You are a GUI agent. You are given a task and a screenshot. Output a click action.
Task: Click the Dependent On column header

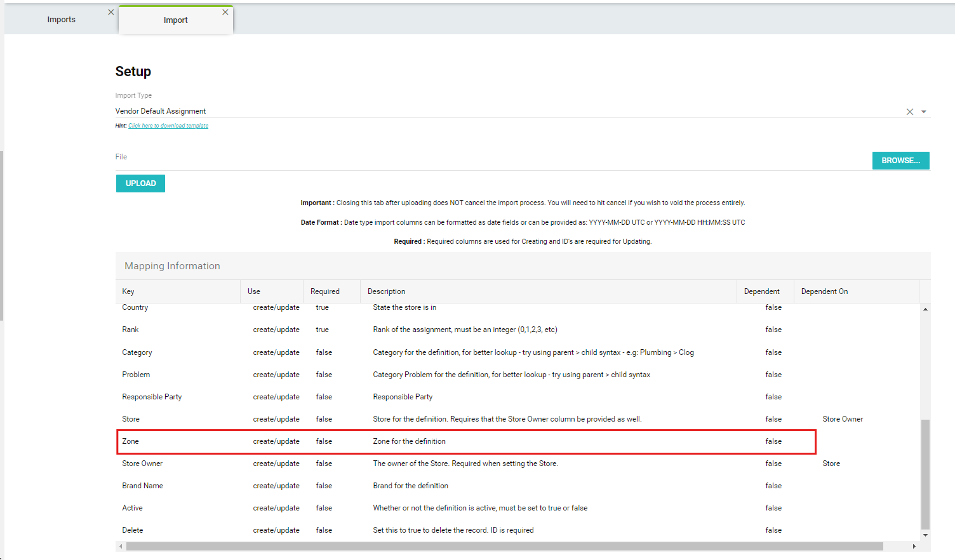(x=824, y=291)
